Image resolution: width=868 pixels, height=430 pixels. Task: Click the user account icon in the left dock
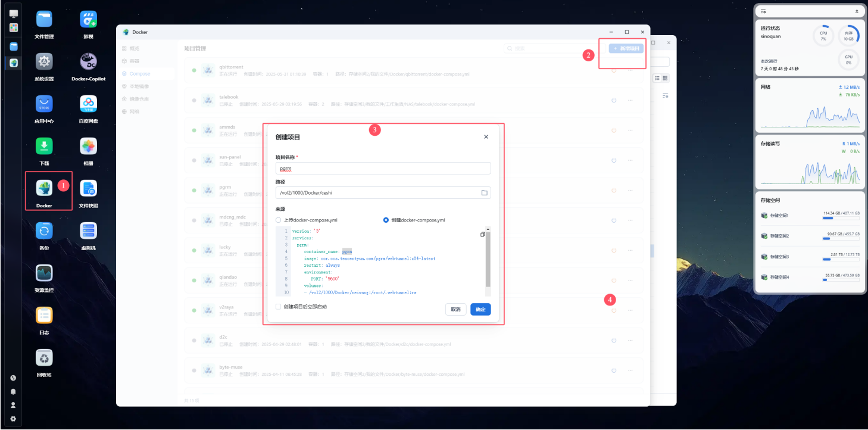tap(13, 405)
